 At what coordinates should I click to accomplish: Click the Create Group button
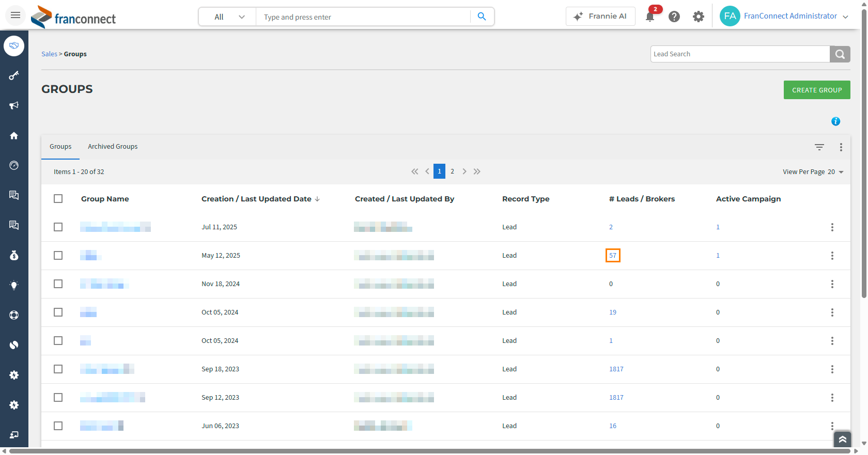pyautogui.click(x=817, y=90)
